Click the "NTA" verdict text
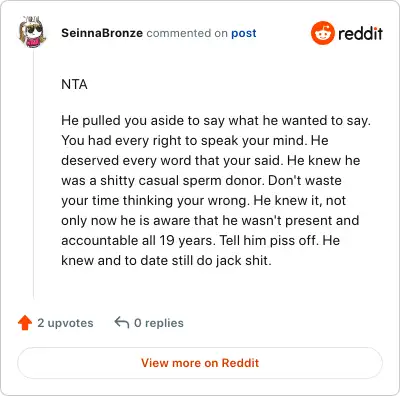This screenshot has height=396, width=400. coord(74,84)
